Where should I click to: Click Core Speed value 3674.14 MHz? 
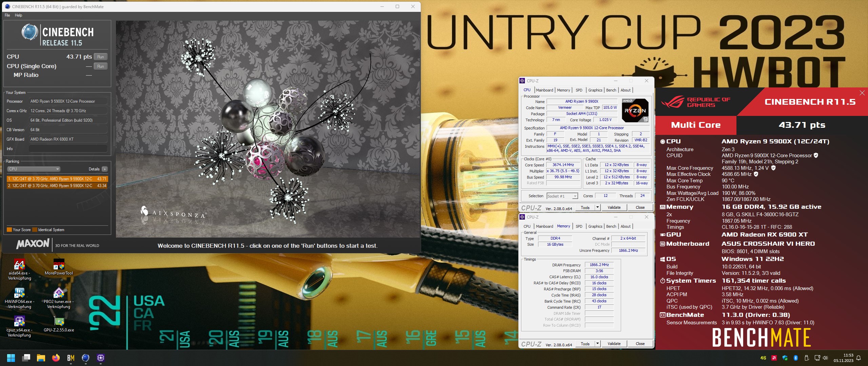point(563,165)
